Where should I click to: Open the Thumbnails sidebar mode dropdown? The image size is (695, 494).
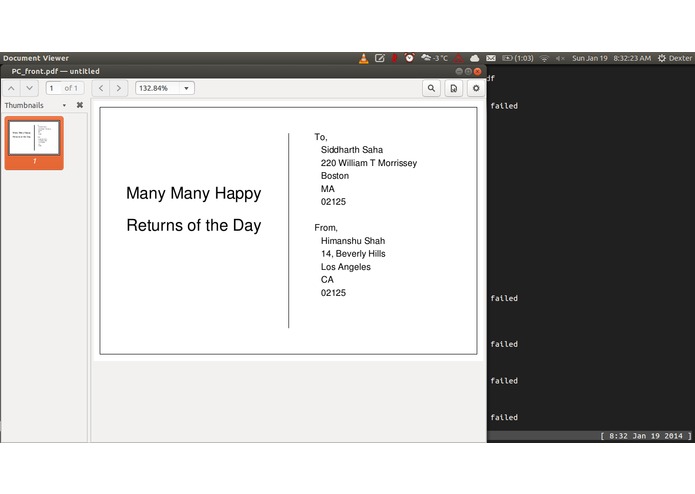[x=64, y=105]
